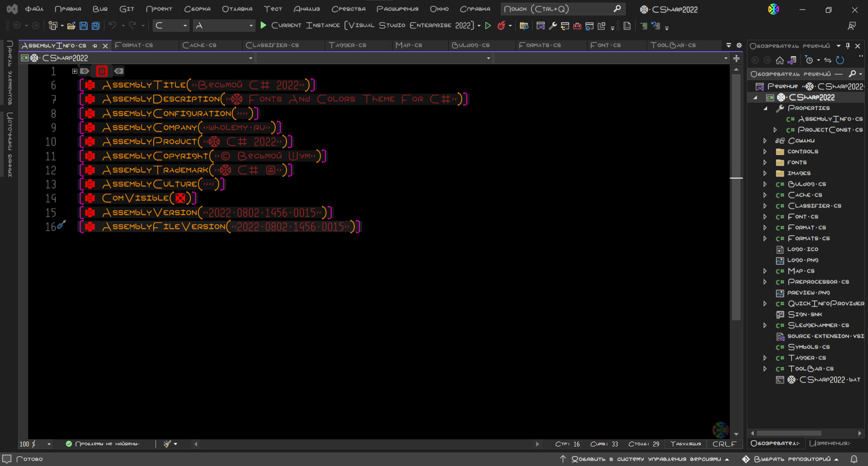This screenshot has width=868, height=466.
Task: Click the wrench properties icon
Action: pos(552,26)
